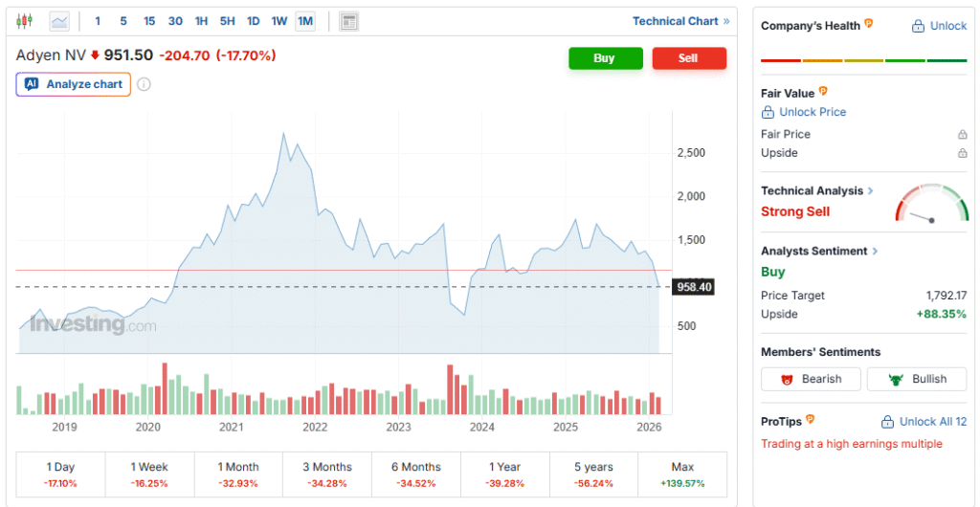Select the 1 Year performance tab

(504, 474)
